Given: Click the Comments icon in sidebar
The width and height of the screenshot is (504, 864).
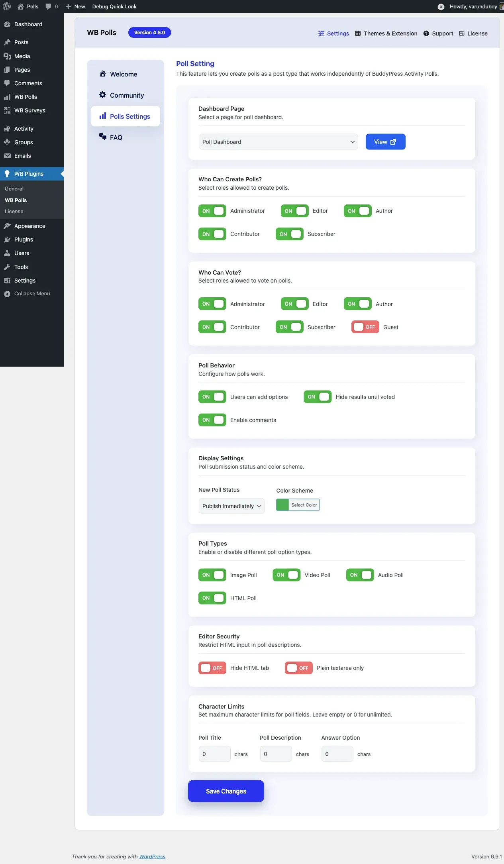Looking at the screenshot, I should pos(7,83).
